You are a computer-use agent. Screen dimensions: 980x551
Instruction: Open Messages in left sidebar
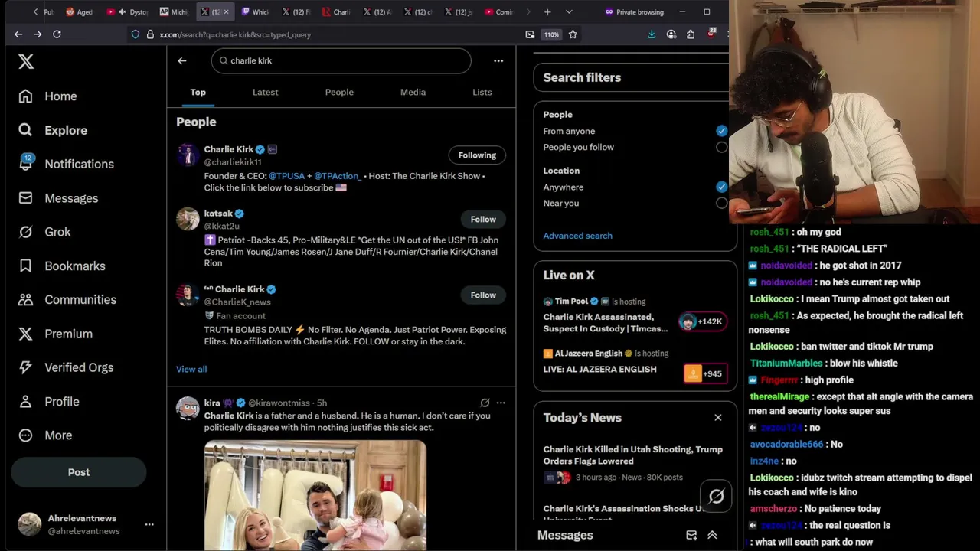click(x=58, y=198)
